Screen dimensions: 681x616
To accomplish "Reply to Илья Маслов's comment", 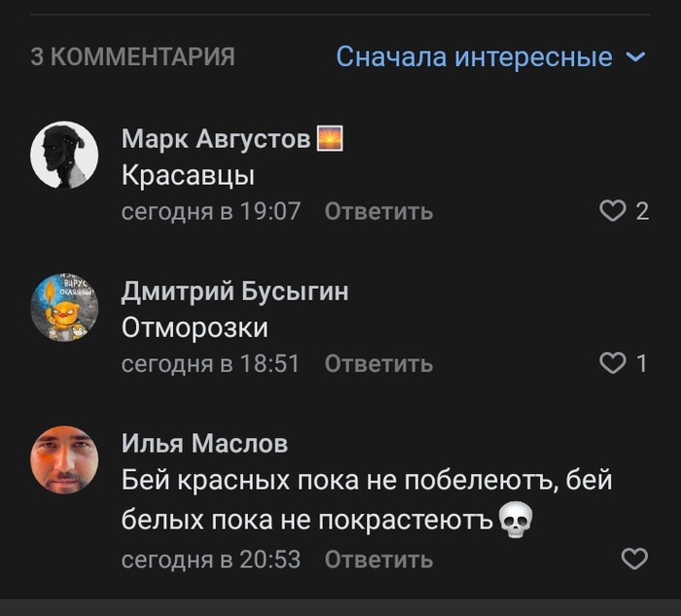I will pos(378,560).
